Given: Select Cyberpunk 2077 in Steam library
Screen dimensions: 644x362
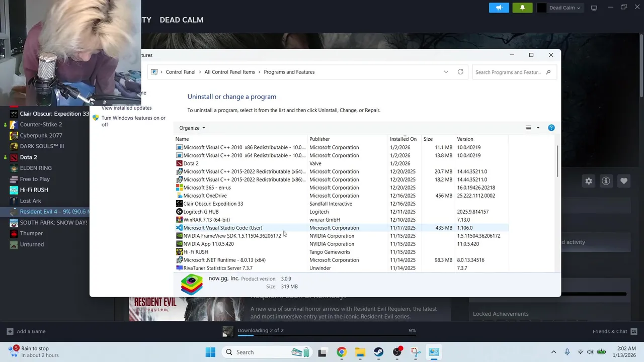Looking at the screenshot, I should click(40, 135).
